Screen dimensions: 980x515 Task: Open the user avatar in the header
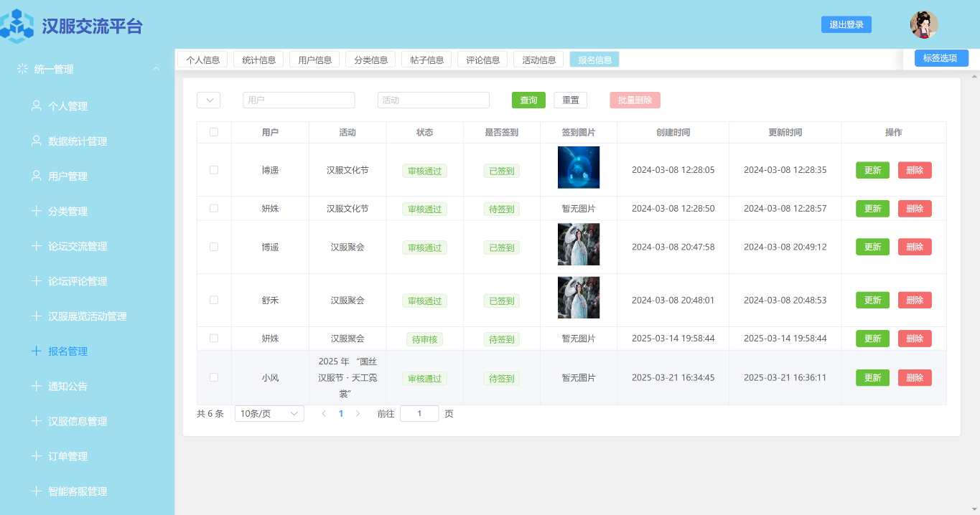coord(924,25)
